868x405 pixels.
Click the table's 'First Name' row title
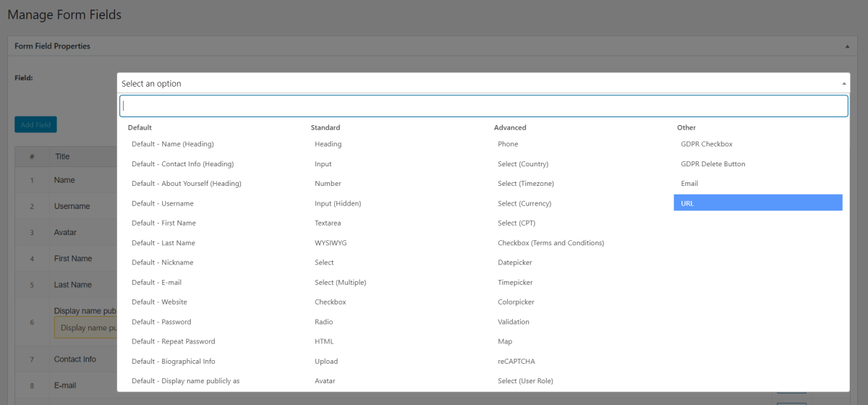[x=72, y=258]
